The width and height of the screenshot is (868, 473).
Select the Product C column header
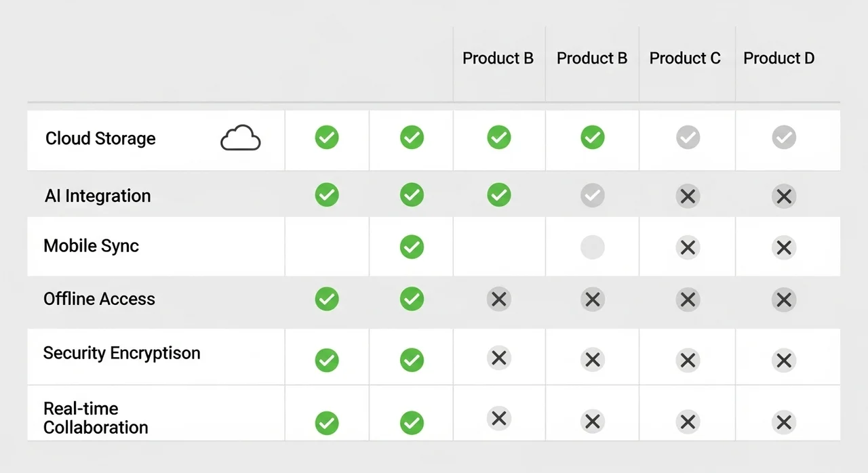[685, 58]
